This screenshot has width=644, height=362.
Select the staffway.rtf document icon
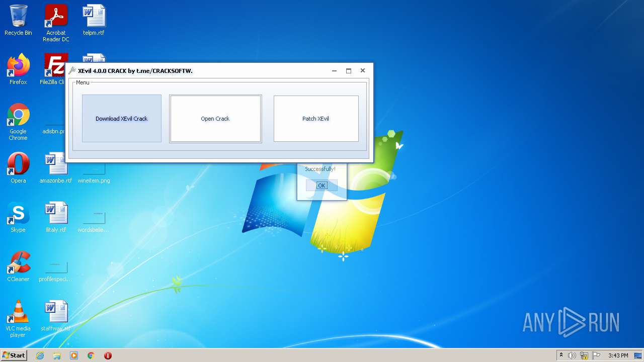point(56,316)
